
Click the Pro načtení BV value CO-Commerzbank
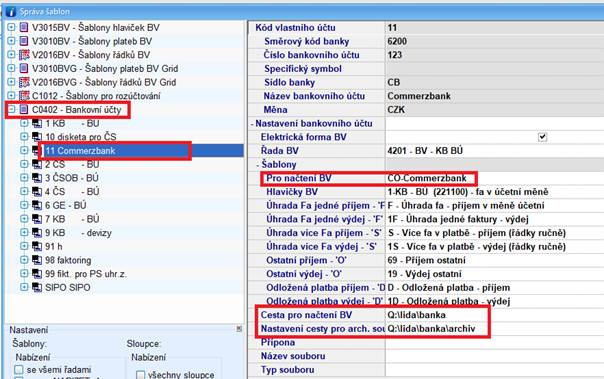click(x=427, y=178)
